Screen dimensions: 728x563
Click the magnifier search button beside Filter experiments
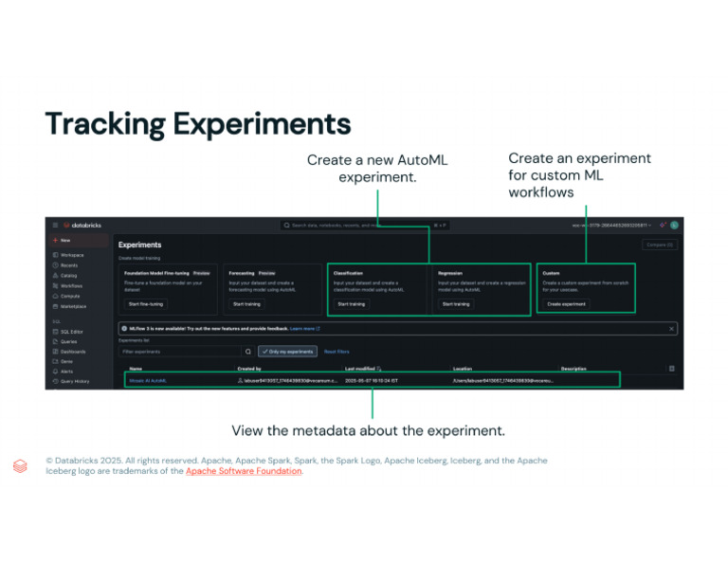click(x=248, y=352)
